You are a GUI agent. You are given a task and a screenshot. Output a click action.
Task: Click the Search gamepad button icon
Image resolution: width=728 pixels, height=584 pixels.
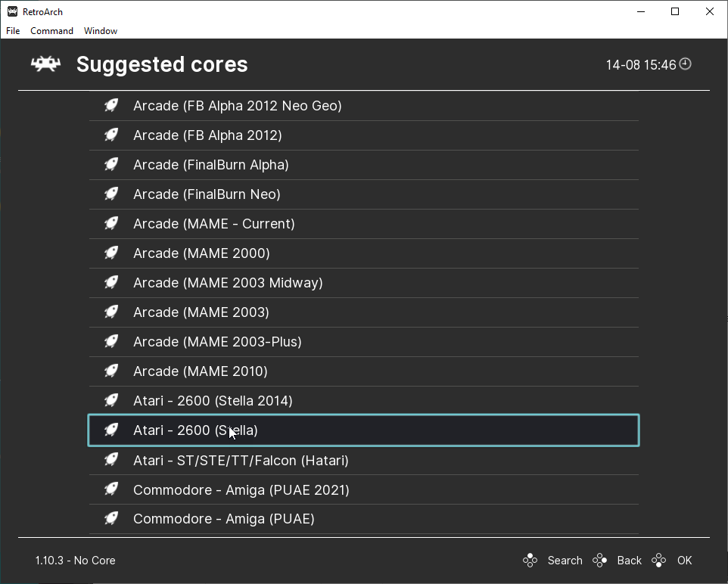[x=530, y=561]
